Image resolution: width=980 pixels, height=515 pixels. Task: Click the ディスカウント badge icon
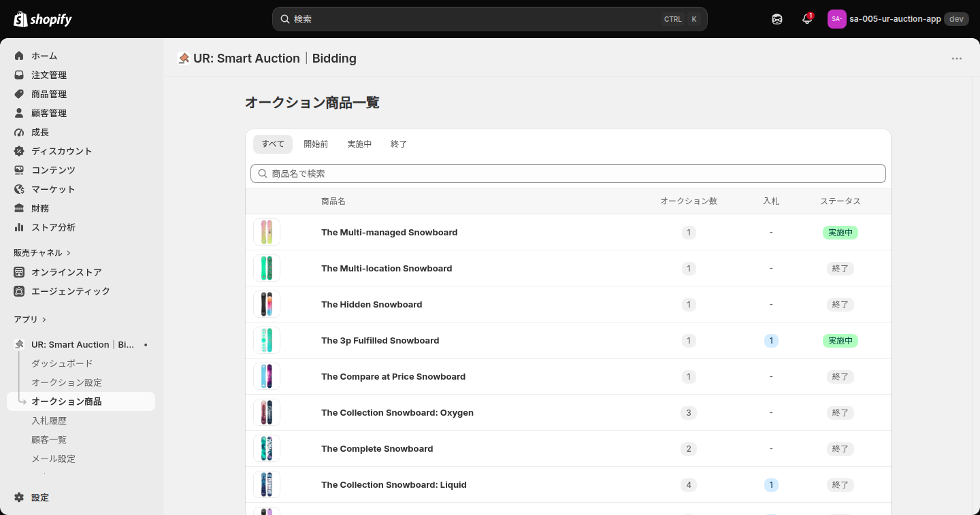click(19, 151)
